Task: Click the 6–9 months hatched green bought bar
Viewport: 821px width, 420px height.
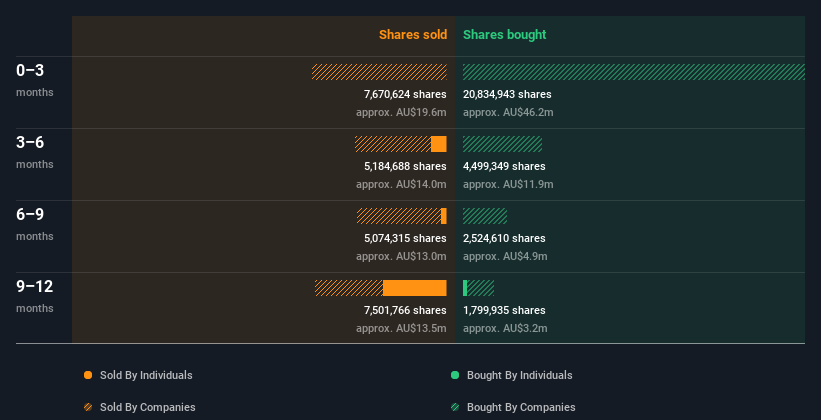Action: click(485, 216)
